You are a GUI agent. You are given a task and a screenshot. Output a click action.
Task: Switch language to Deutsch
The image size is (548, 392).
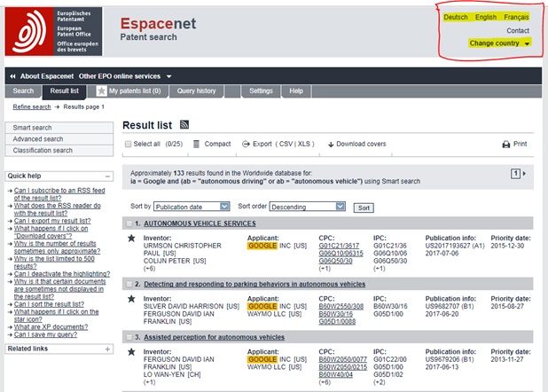456,17
